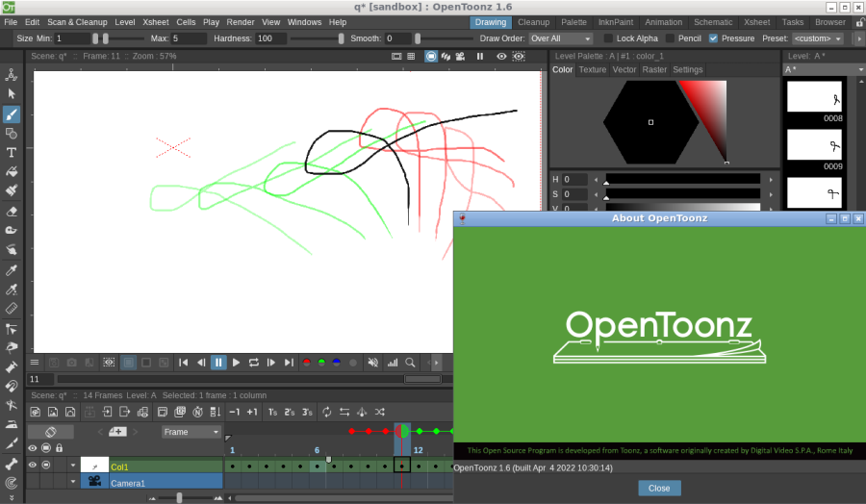The width and height of the screenshot is (866, 504).
Task: Enable the Pencil checkbox
Action: [x=670, y=38]
